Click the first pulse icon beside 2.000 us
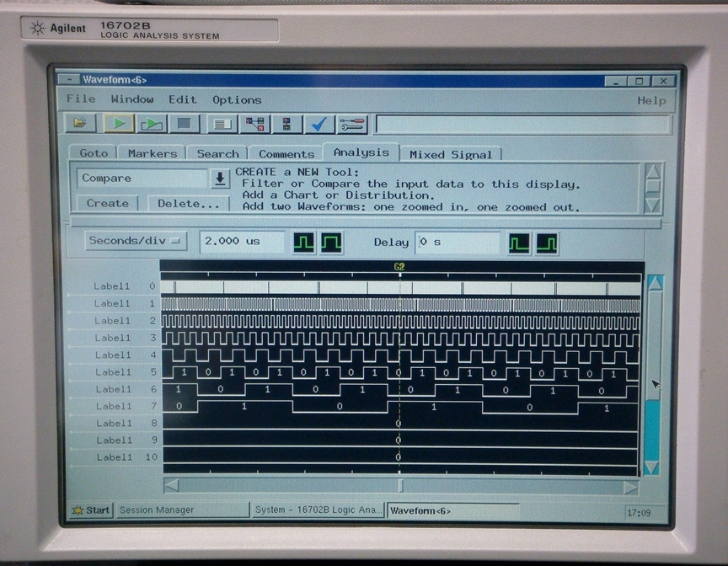This screenshot has height=566, width=728. click(x=304, y=243)
